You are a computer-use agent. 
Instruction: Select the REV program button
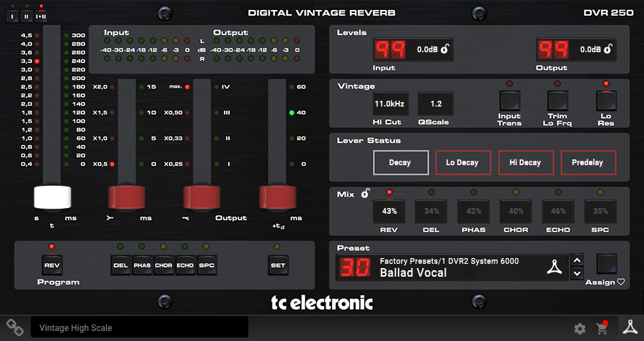[52, 265]
